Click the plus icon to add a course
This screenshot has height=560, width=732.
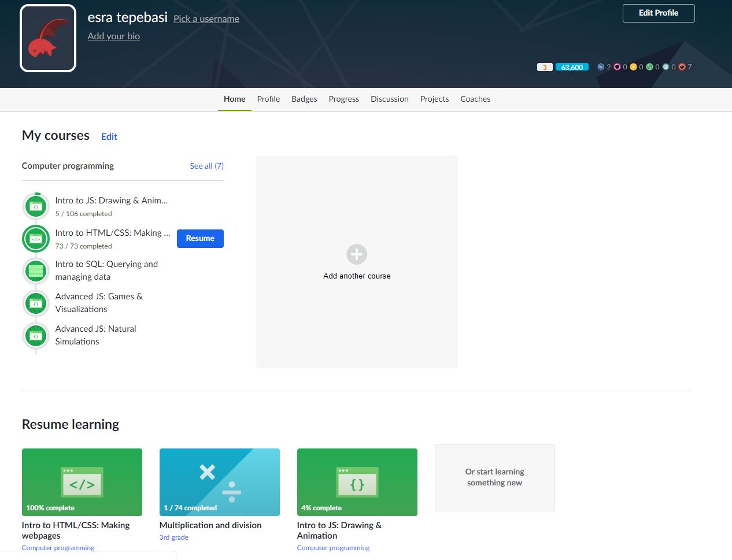[x=357, y=254]
